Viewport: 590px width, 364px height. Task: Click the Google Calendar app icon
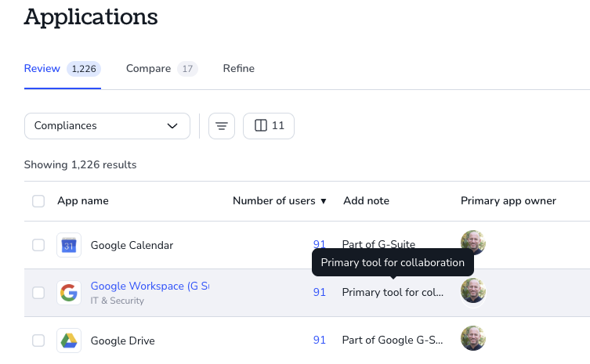pyautogui.click(x=69, y=245)
